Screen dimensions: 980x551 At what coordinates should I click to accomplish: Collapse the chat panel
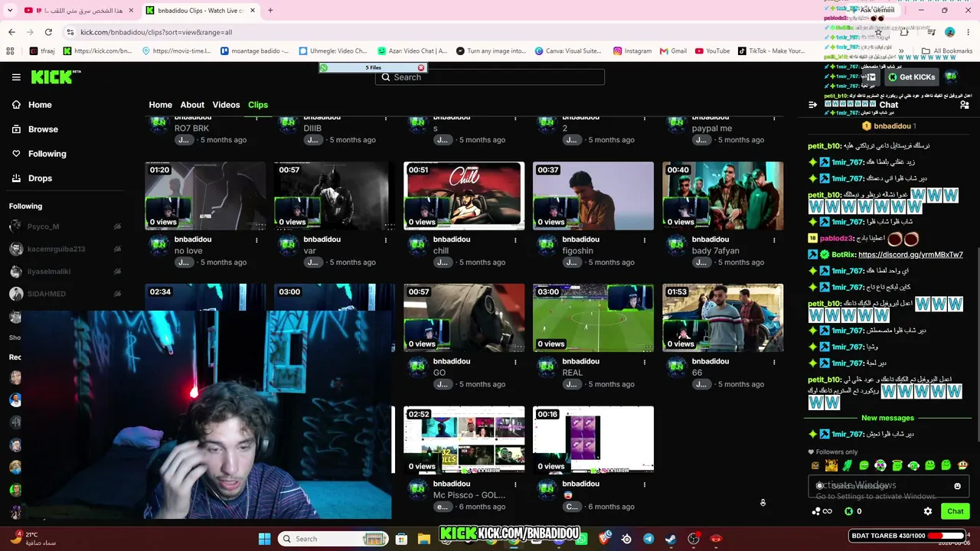click(x=812, y=105)
